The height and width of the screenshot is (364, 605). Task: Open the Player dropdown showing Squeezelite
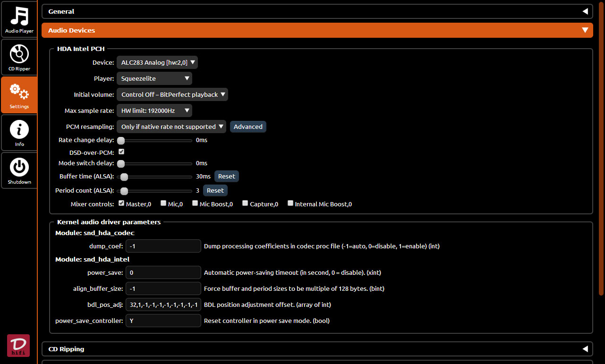pos(154,78)
